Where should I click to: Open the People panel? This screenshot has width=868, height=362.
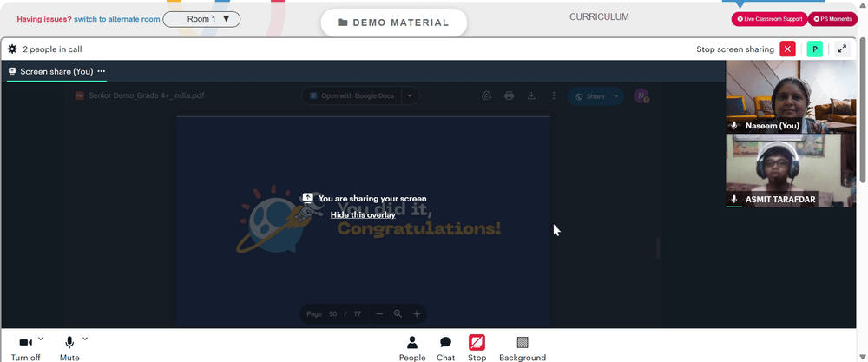click(x=412, y=349)
